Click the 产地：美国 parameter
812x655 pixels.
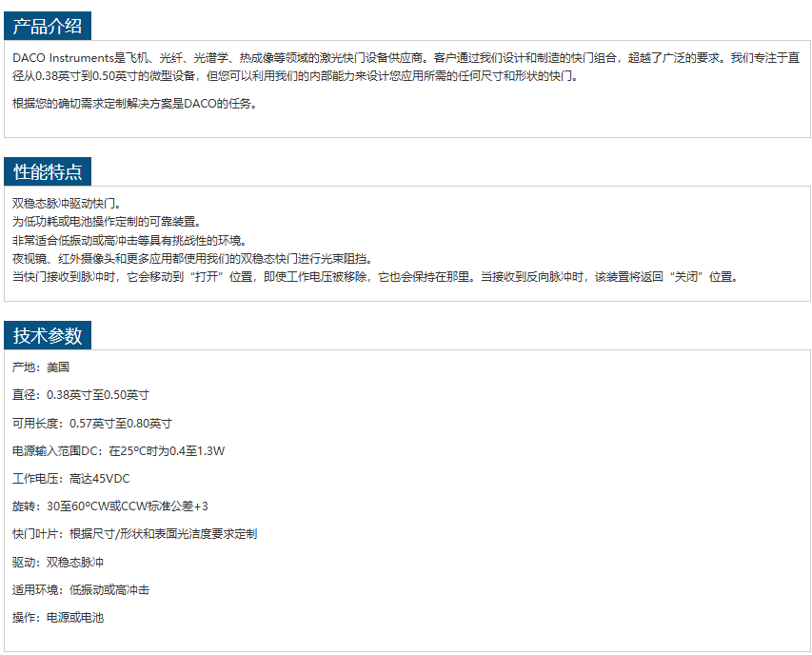[40, 367]
